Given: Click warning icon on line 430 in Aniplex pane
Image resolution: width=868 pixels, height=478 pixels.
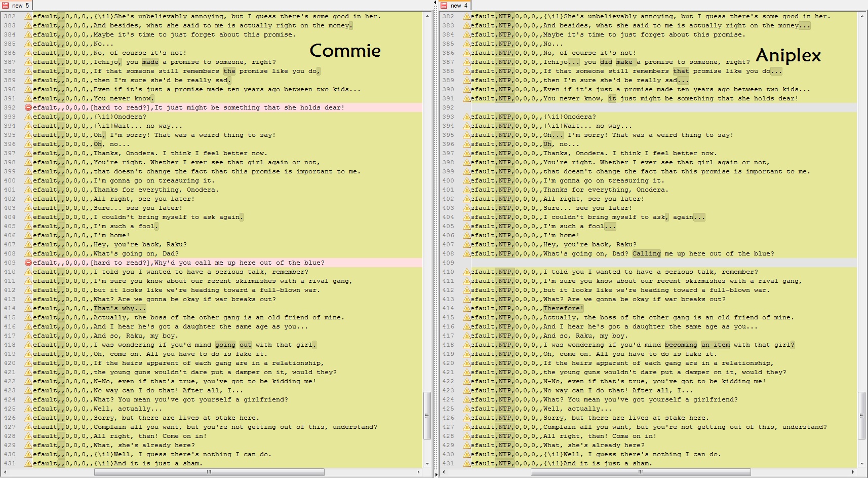Looking at the screenshot, I should coord(466,454).
